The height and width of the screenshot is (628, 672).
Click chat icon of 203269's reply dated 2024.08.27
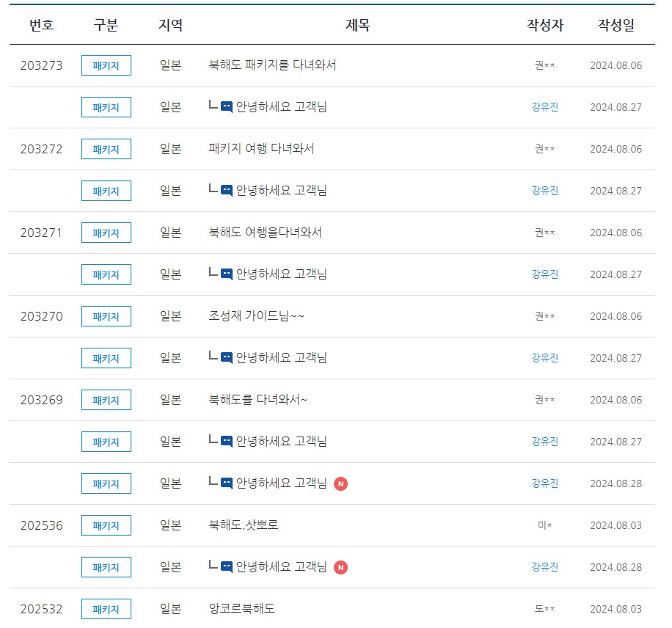pos(226,441)
